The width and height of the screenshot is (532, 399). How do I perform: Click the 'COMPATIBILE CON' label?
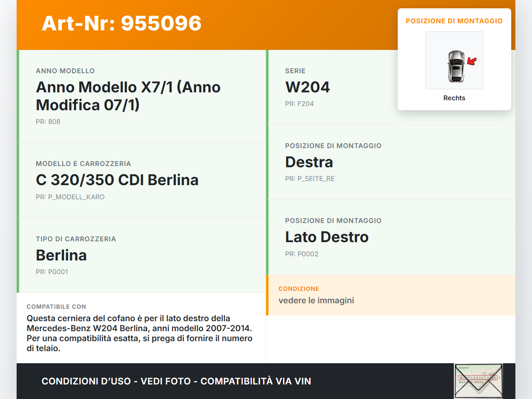(x=57, y=307)
